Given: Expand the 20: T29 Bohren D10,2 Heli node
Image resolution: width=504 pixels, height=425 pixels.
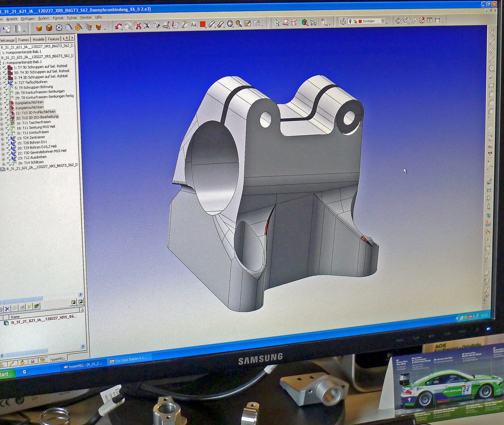Looking at the screenshot, I should pos(3,149).
